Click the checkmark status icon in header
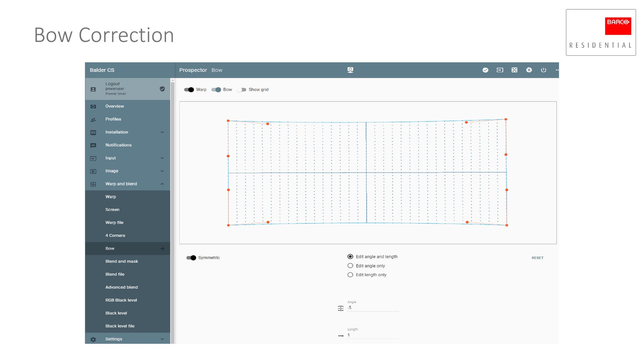 485,70
